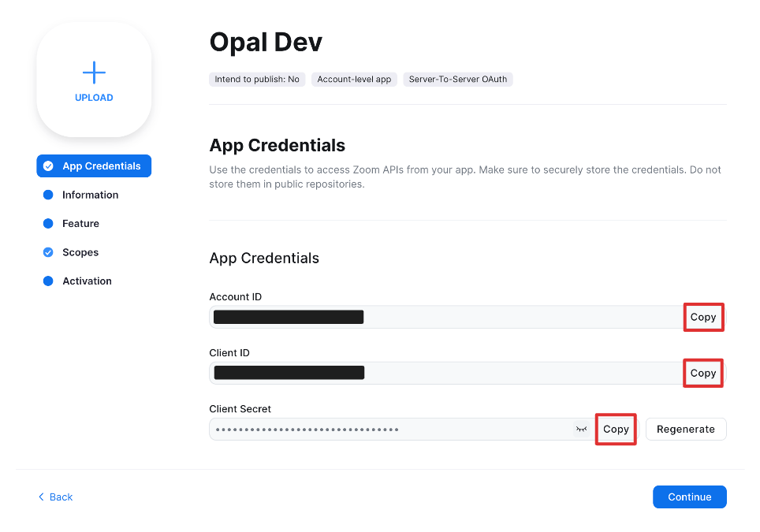Click the UPLOAD label under the plus
760x532 pixels.
[x=94, y=98]
